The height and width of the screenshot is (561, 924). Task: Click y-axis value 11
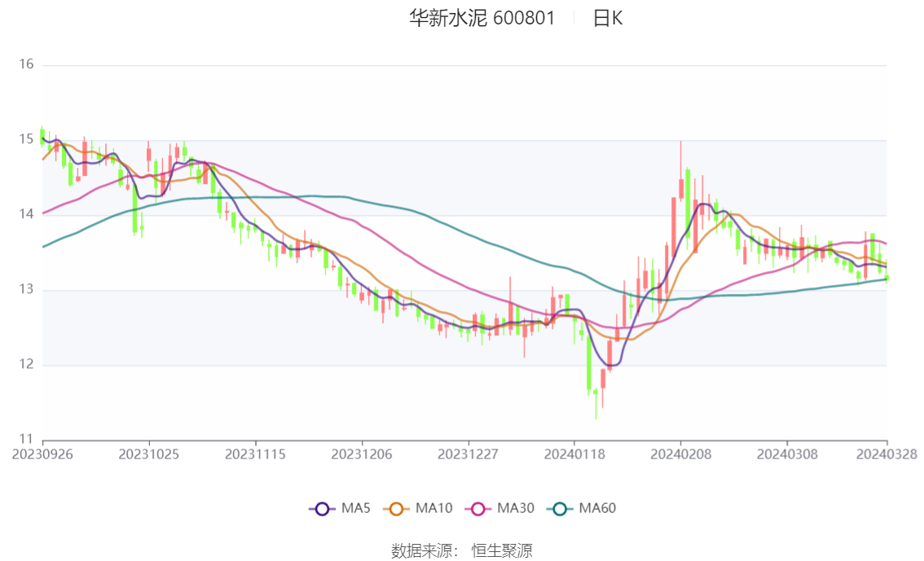26,439
